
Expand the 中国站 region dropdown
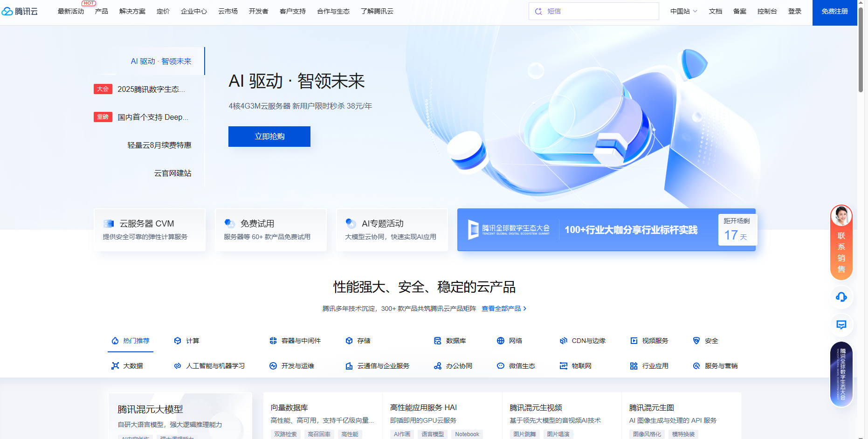(683, 11)
